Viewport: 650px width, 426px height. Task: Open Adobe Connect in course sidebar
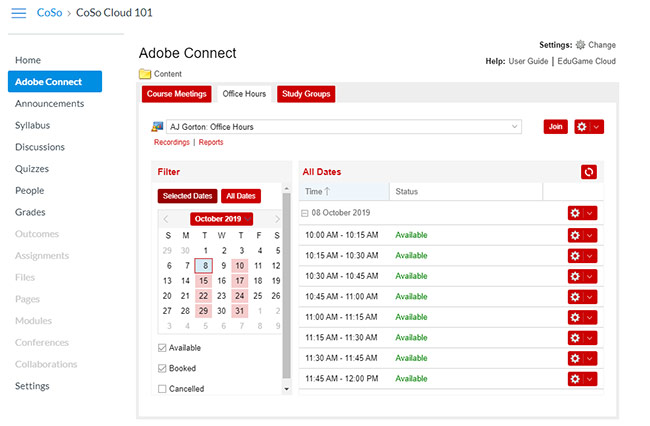(55, 82)
